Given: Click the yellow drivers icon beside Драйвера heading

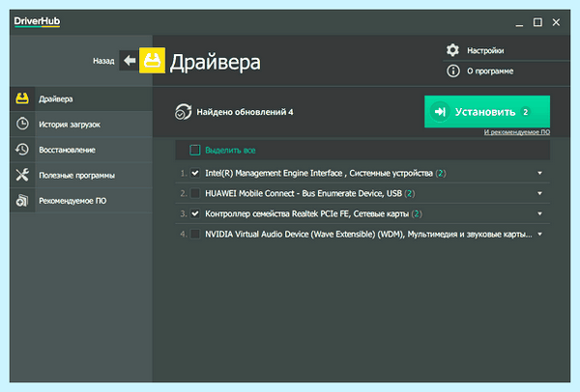Looking at the screenshot, I should (x=152, y=60).
